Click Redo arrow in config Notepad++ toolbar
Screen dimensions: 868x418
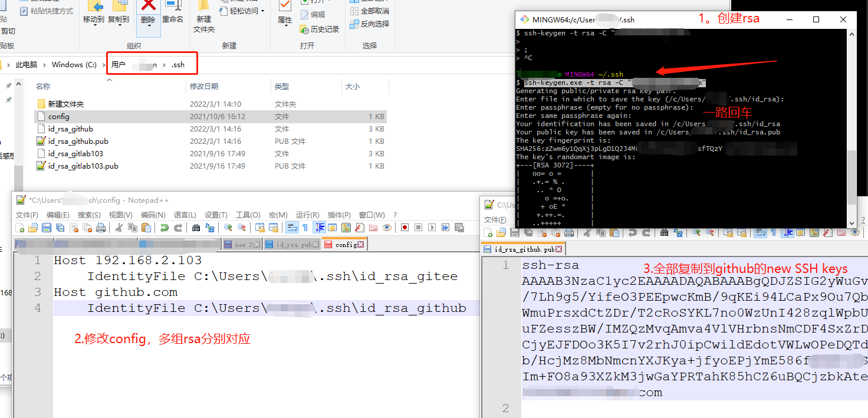point(177,228)
